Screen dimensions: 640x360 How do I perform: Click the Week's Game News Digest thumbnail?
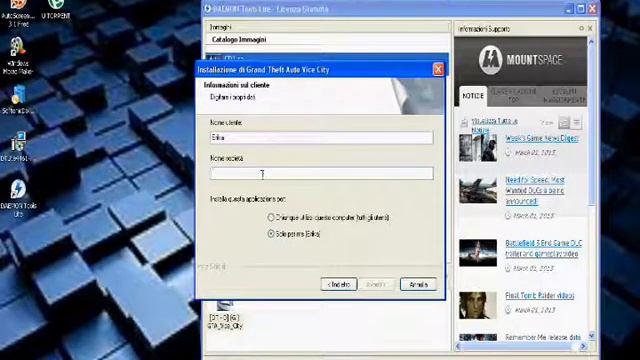coord(478,147)
